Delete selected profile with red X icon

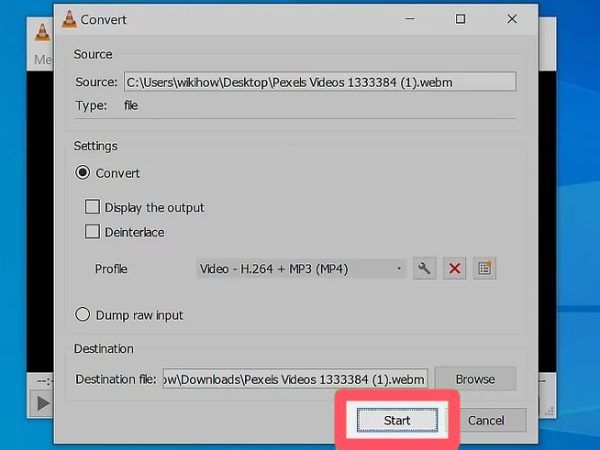[454, 269]
